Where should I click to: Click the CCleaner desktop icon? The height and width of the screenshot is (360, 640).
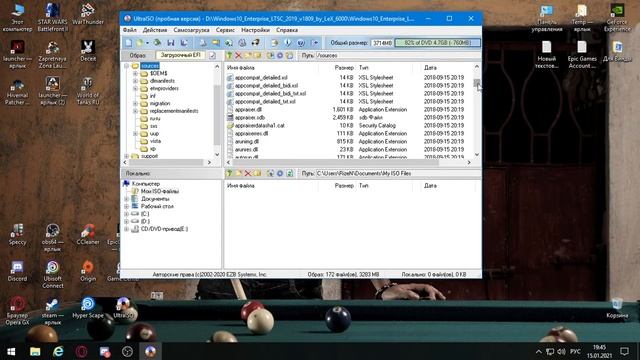click(x=88, y=235)
